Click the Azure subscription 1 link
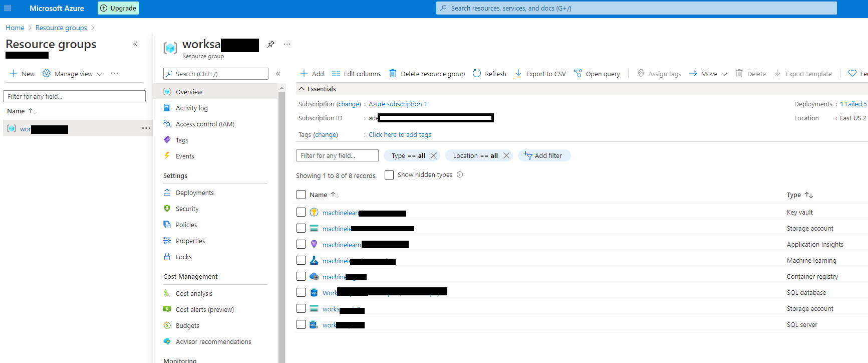 [x=398, y=104]
